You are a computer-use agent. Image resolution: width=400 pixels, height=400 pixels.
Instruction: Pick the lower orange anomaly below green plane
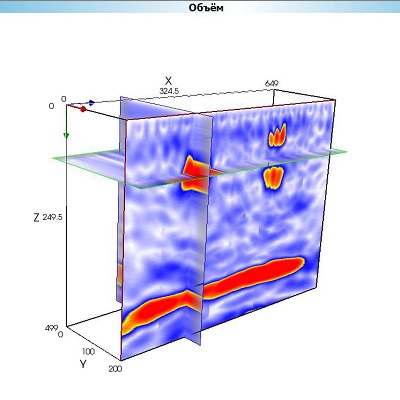tap(273, 178)
